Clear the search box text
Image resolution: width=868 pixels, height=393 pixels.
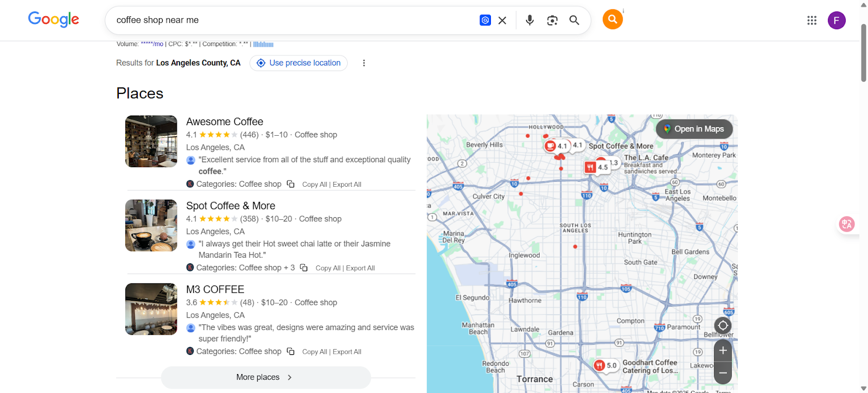point(502,20)
